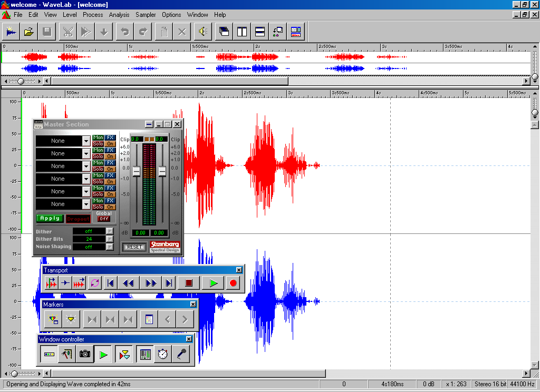This screenshot has width=540, height=392.
Task: Toggle Solo on the first effect slot
Action: coord(98,144)
